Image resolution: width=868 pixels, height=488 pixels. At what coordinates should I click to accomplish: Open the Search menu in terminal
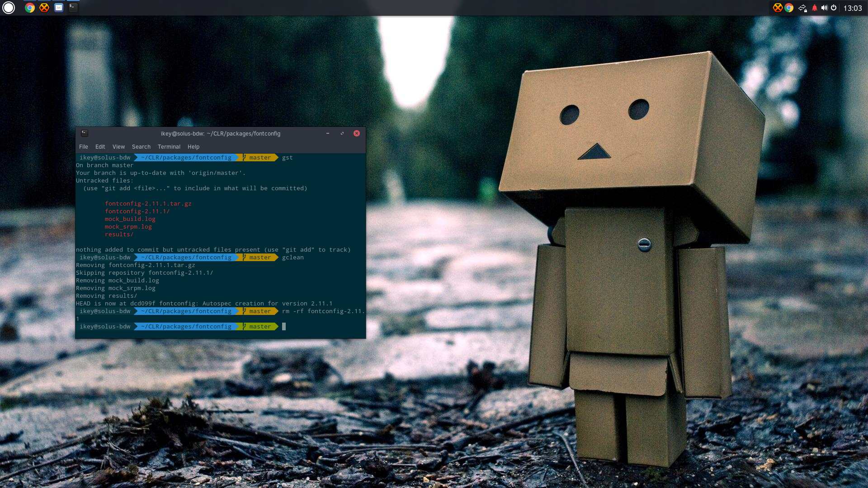click(141, 147)
